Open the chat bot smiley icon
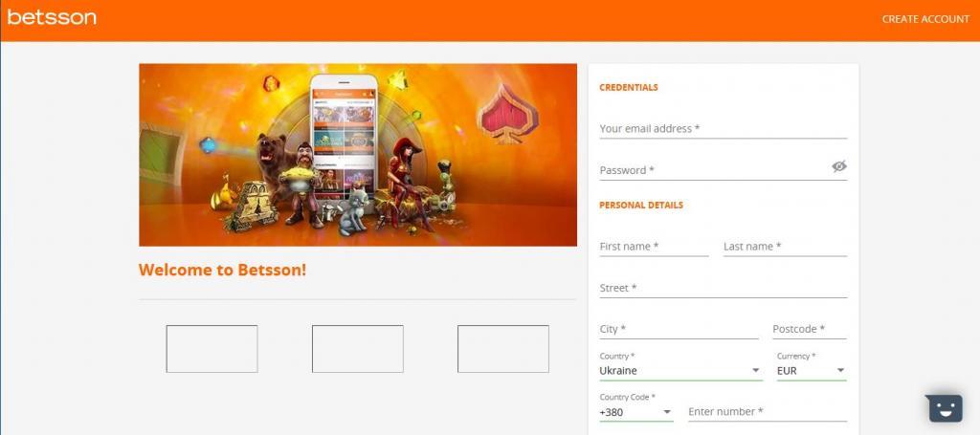 pyautogui.click(x=944, y=408)
